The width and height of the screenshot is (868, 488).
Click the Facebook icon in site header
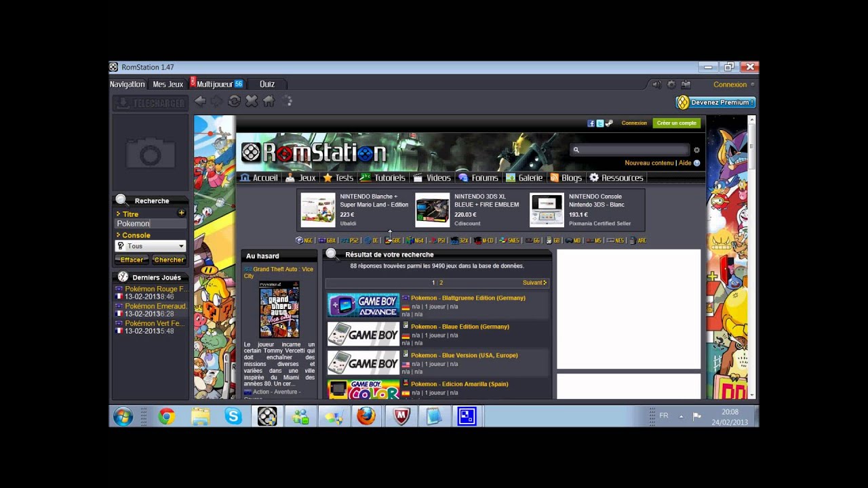(x=591, y=123)
